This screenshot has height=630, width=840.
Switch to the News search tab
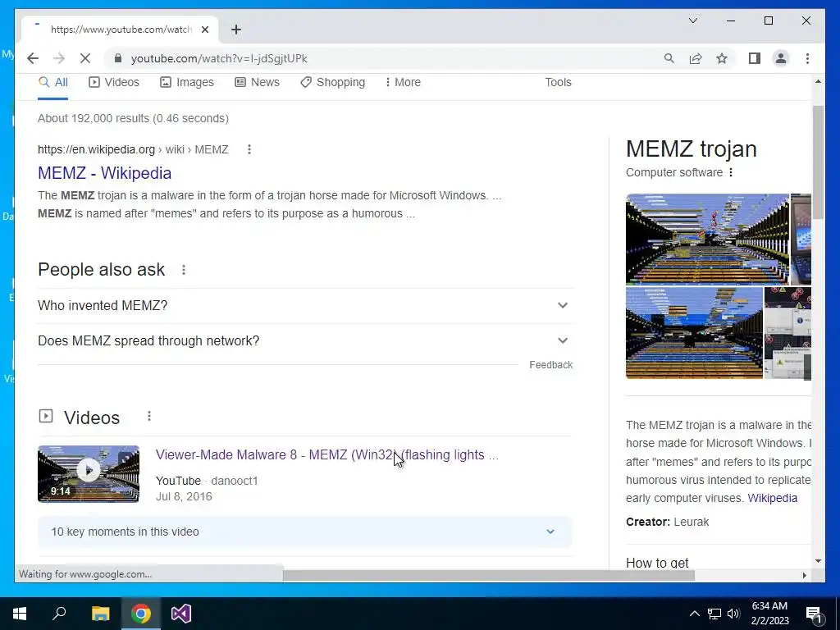pos(257,83)
